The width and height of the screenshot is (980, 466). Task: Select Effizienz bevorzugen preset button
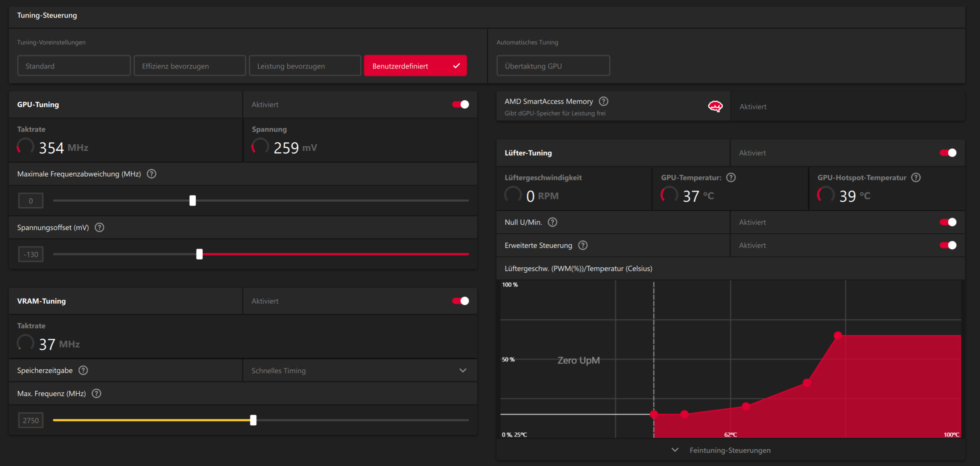[x=190, y=66]
